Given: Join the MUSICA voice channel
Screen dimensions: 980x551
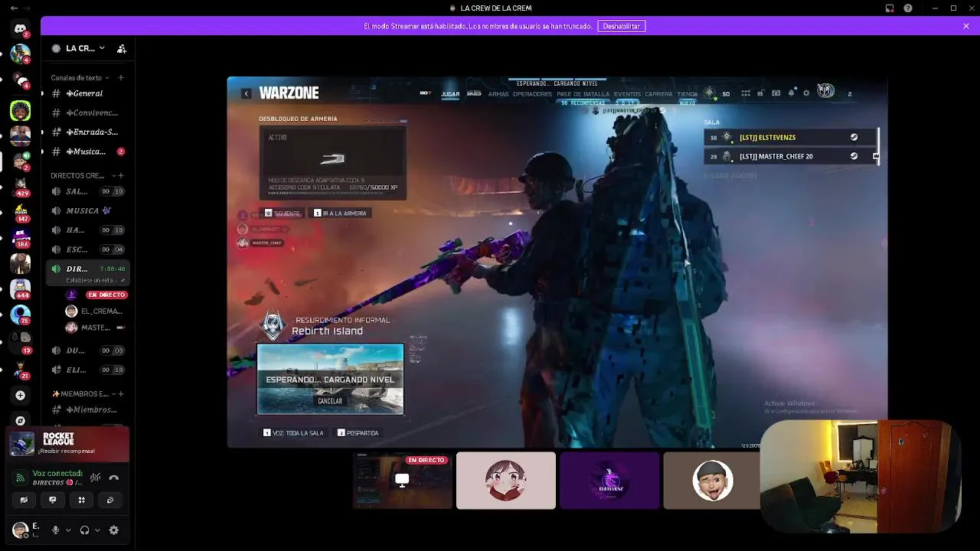Looking at the screenshot, I should click(x=87, y=210).
